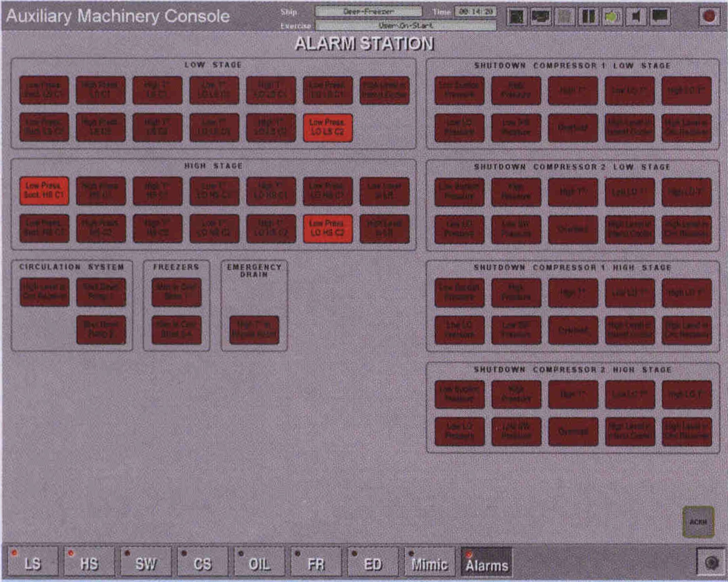Click the Ship name field
The width and height of the screenshot is (728, 582).
pyautogui.click(x=368, y=12)
